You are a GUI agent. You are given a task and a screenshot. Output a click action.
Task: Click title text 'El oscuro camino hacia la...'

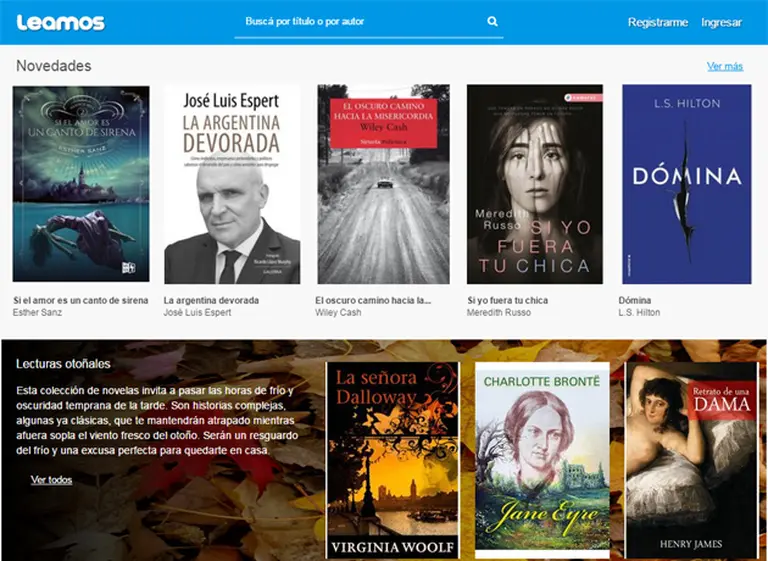(373, 300)
